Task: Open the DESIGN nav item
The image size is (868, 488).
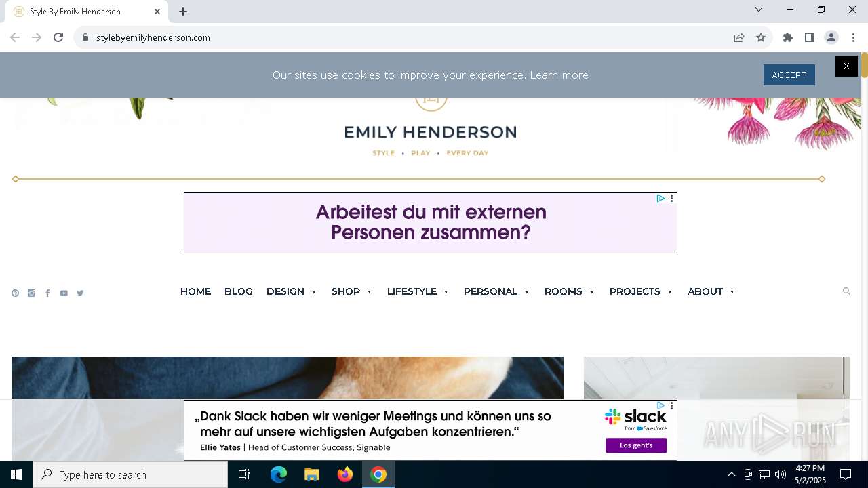Action: pyautogui.click(x=285, y=291)
